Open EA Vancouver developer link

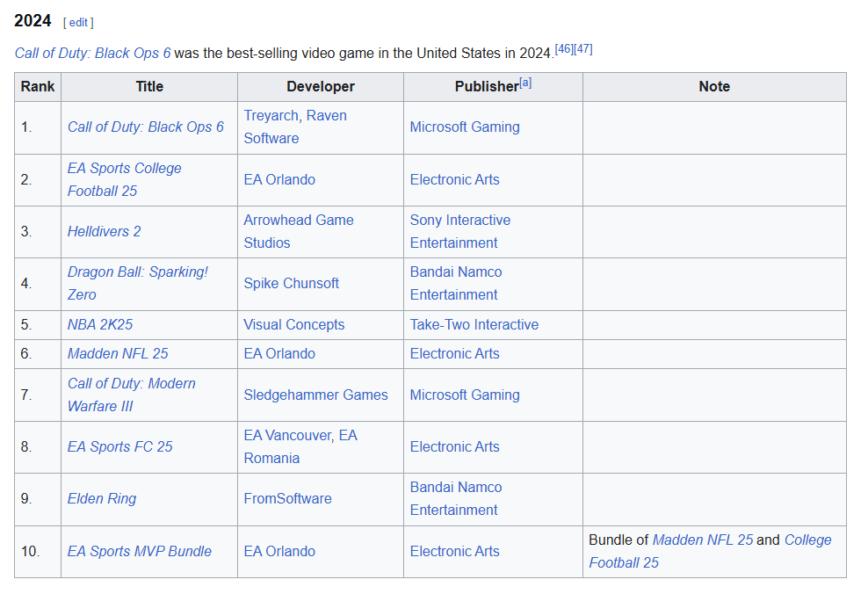click(x=288, y=436)
